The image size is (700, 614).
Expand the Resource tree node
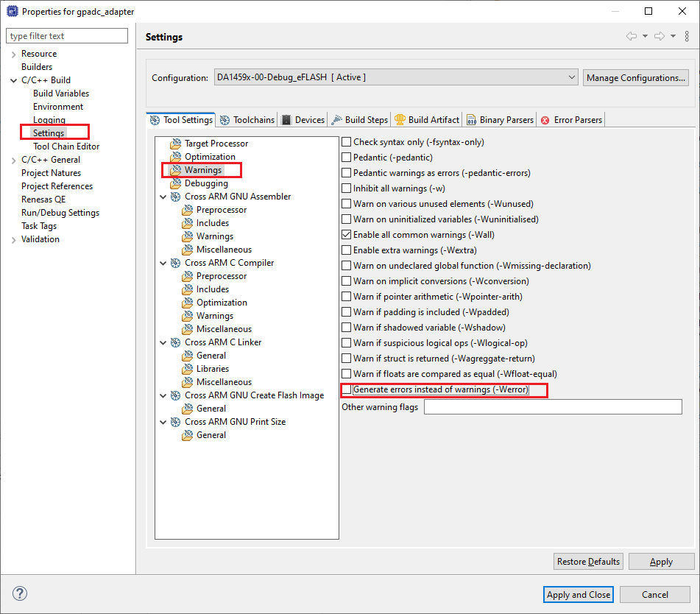click(13, 54)
